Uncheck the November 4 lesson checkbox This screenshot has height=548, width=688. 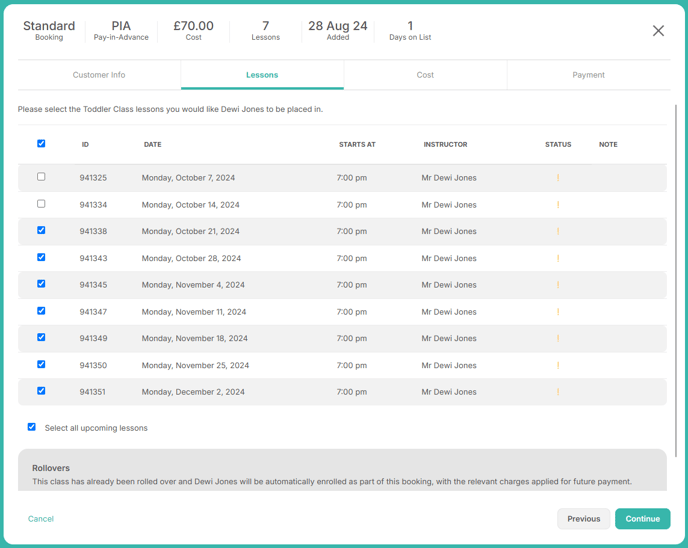coord(41,284)
